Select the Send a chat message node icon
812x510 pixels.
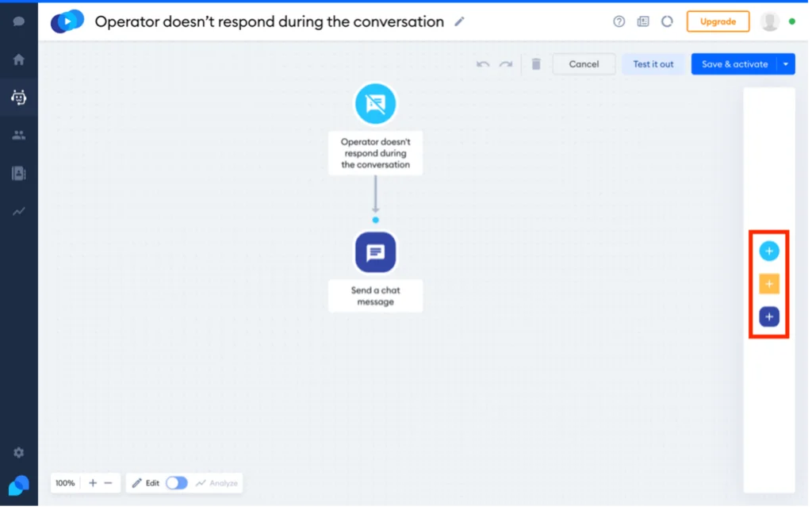(376, 253)
